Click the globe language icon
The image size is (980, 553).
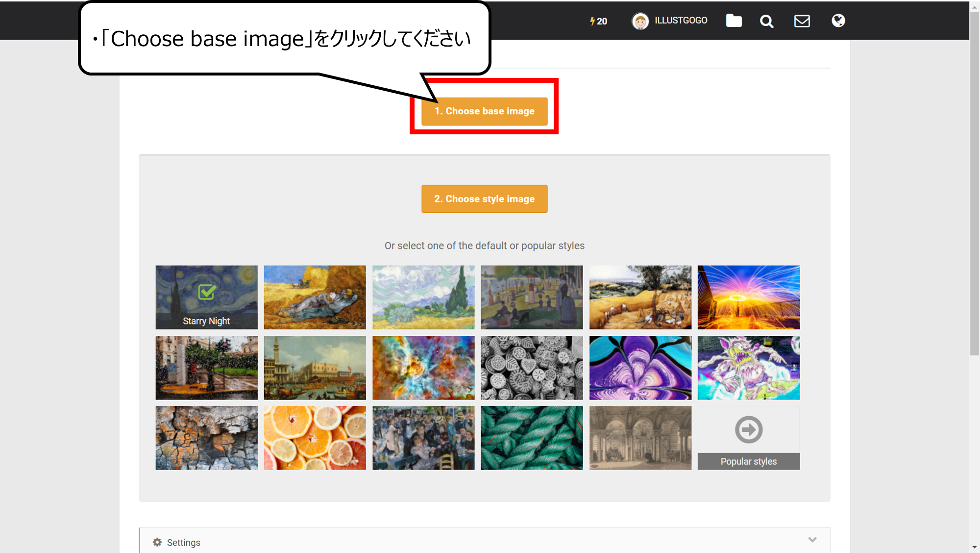(x=838, y=21)
